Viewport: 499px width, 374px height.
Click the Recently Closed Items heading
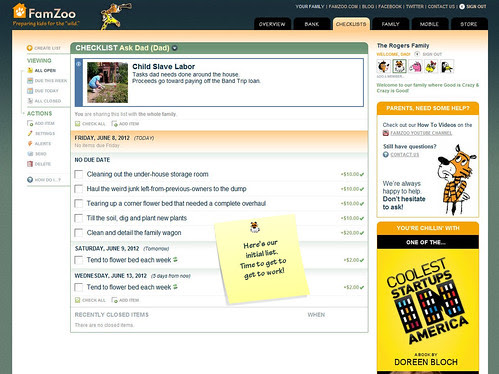click(x=112, y=315)
